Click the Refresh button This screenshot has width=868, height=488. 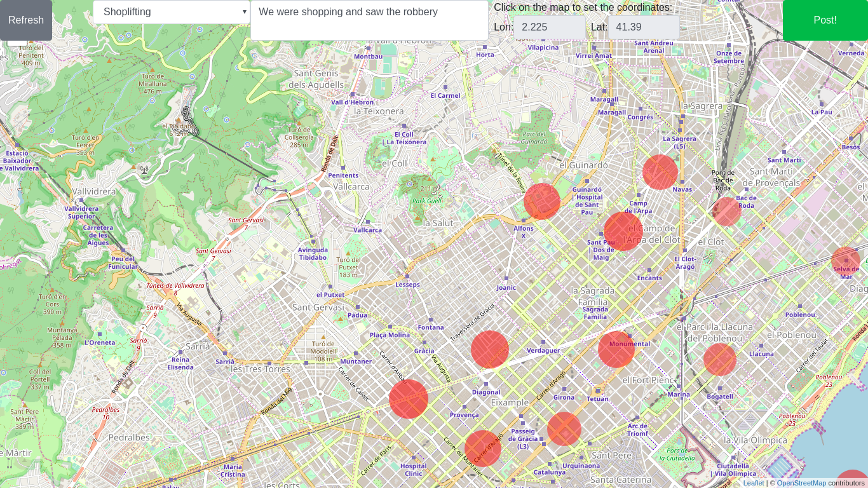26,20
